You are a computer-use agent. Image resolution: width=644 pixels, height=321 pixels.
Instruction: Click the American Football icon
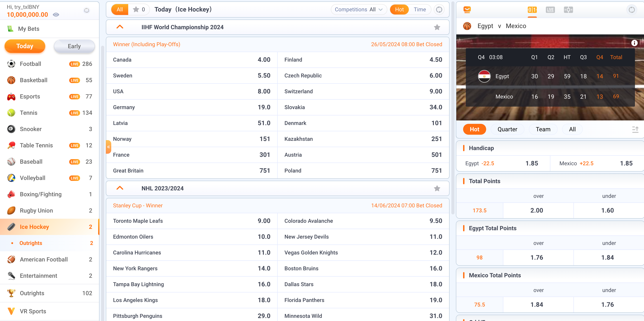[x=11, y=259]
